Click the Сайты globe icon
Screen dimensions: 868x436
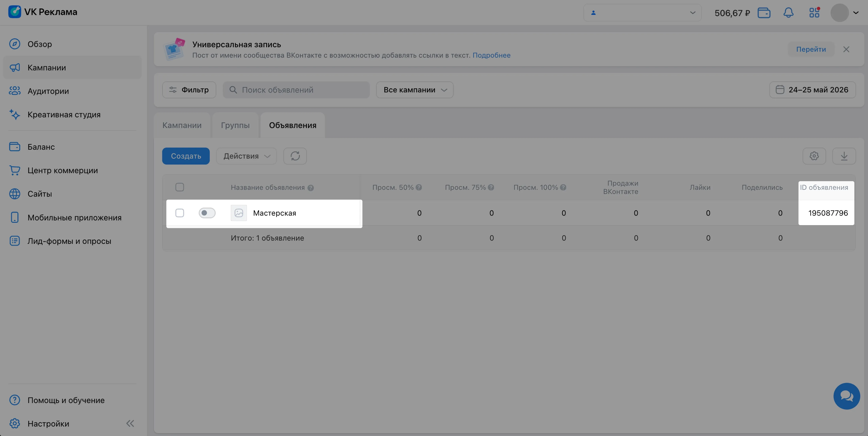[x=14, y=194]
